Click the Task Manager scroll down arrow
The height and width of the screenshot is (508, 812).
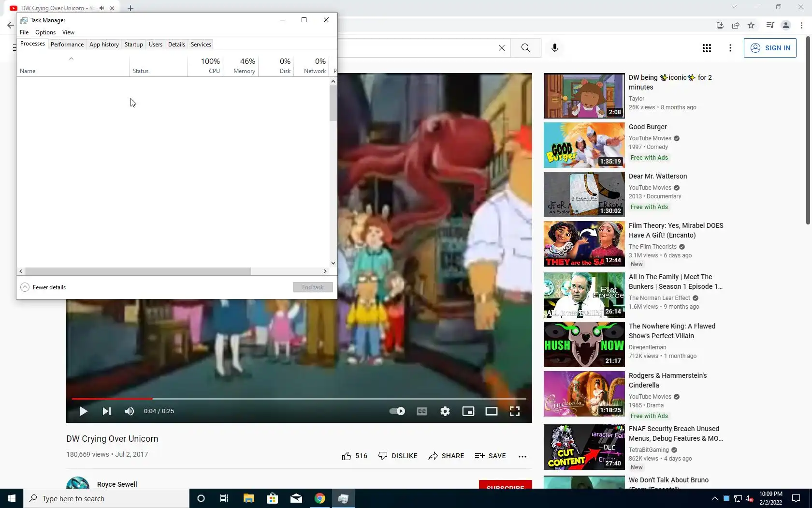[x=333, y=263]
